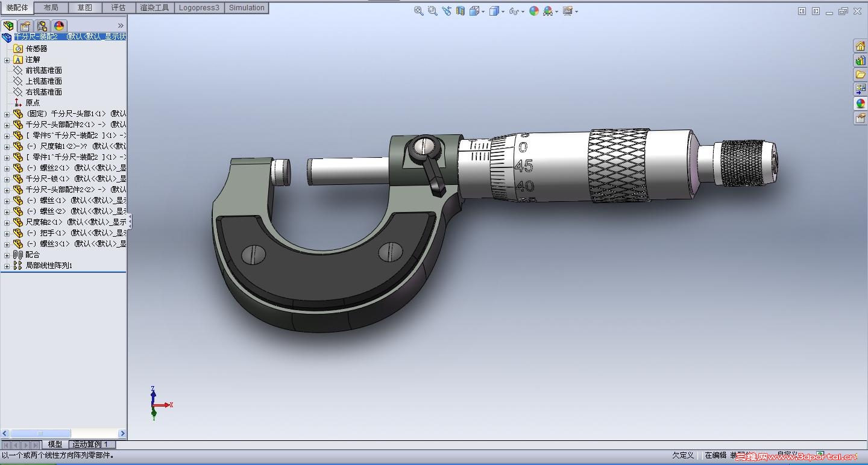Click the Zoom to Fit magnifier icon

click(418, 11)
